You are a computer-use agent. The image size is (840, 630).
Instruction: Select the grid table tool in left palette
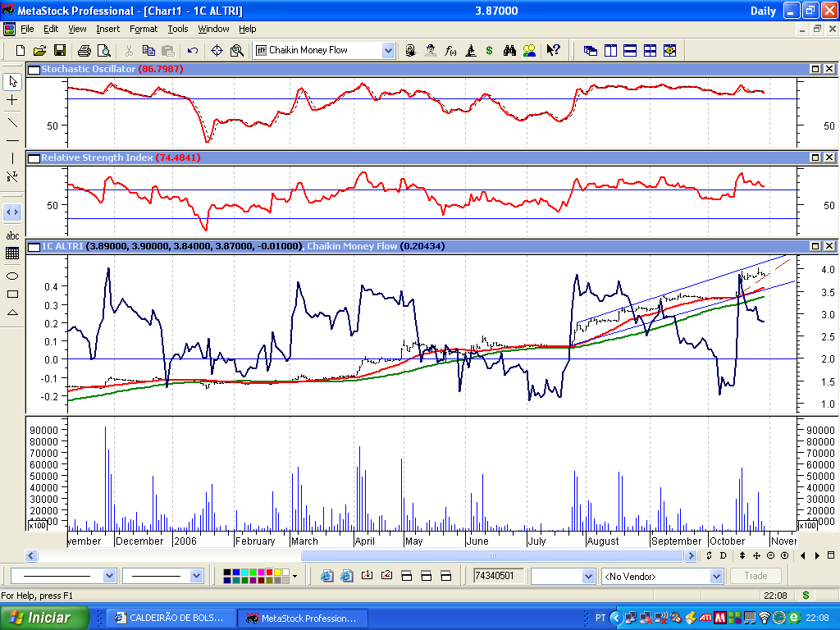point(12,253)
